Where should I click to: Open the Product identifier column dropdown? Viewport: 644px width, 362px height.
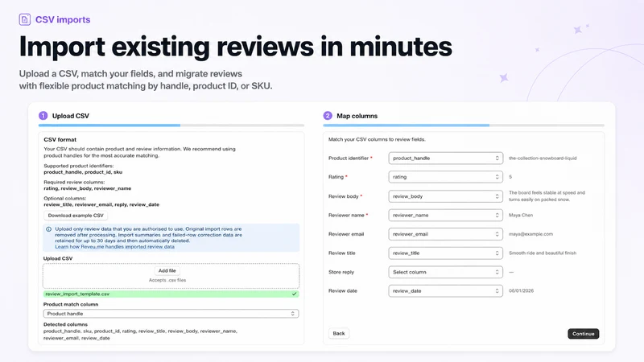click(446, 158)
